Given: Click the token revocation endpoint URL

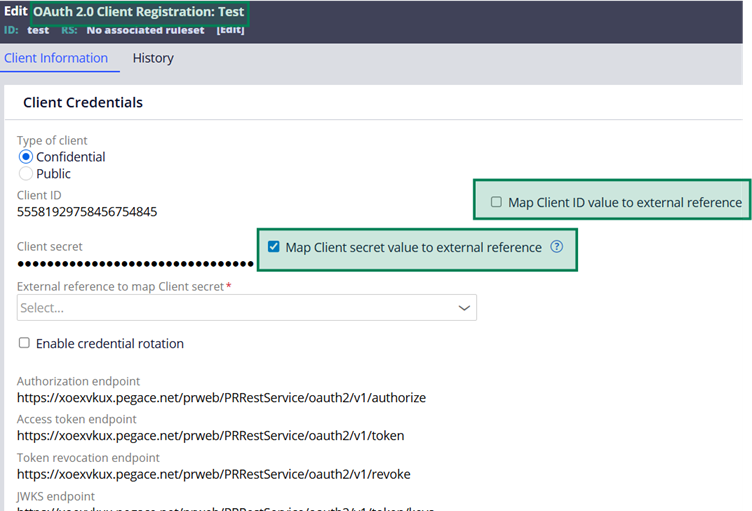Looking at the screenshot, I should tap(213, 474).
